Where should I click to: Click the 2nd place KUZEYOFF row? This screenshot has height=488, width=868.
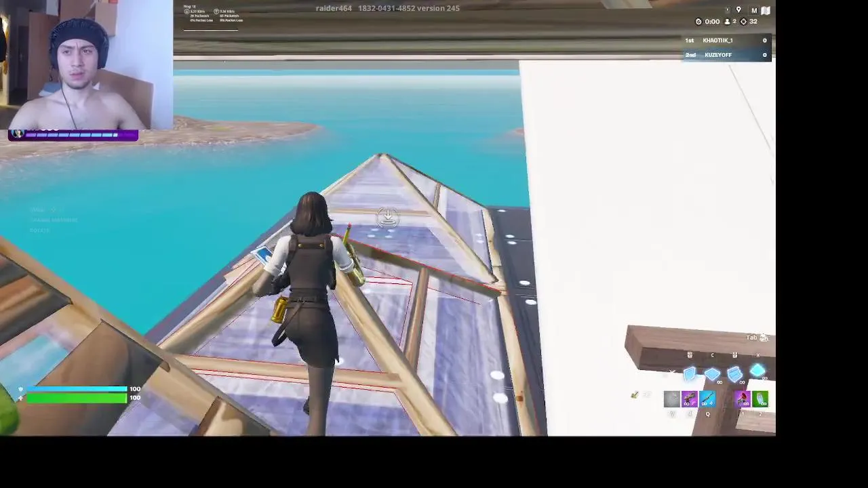coord(726,55)
